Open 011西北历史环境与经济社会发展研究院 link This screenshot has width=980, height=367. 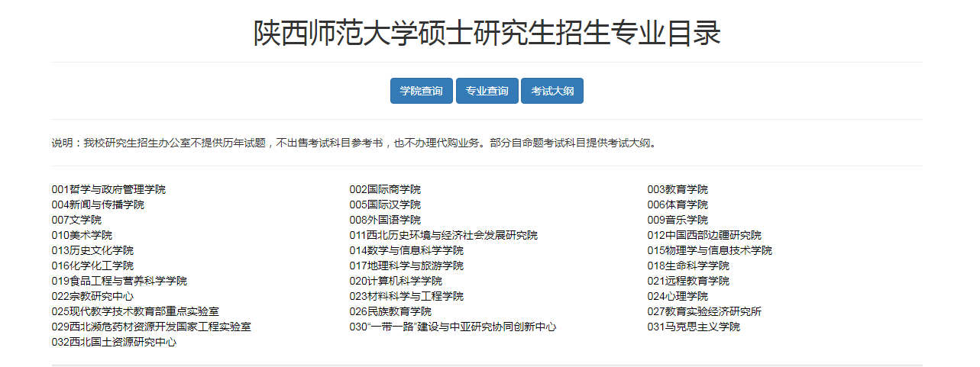pyautogui.click(x=443, y=235)
